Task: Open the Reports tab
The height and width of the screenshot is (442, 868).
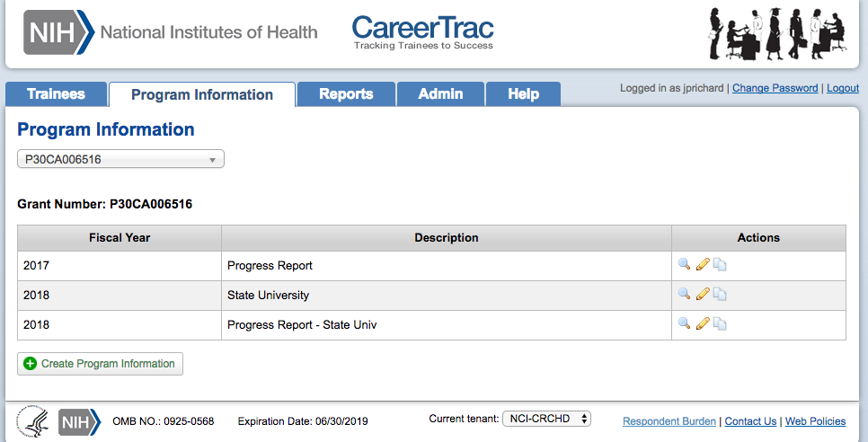Action: coord(346,94)
